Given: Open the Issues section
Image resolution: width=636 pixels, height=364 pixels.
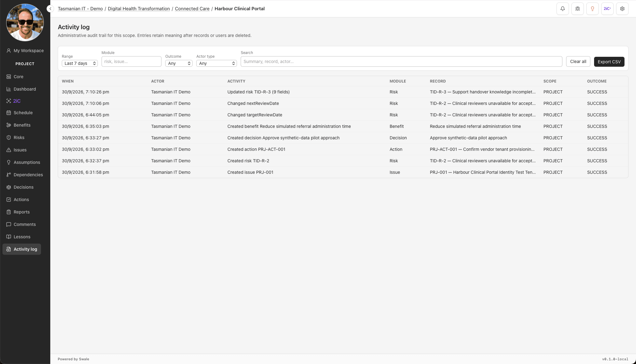Looking at the screenshot, I should click(x=16, y=150).
